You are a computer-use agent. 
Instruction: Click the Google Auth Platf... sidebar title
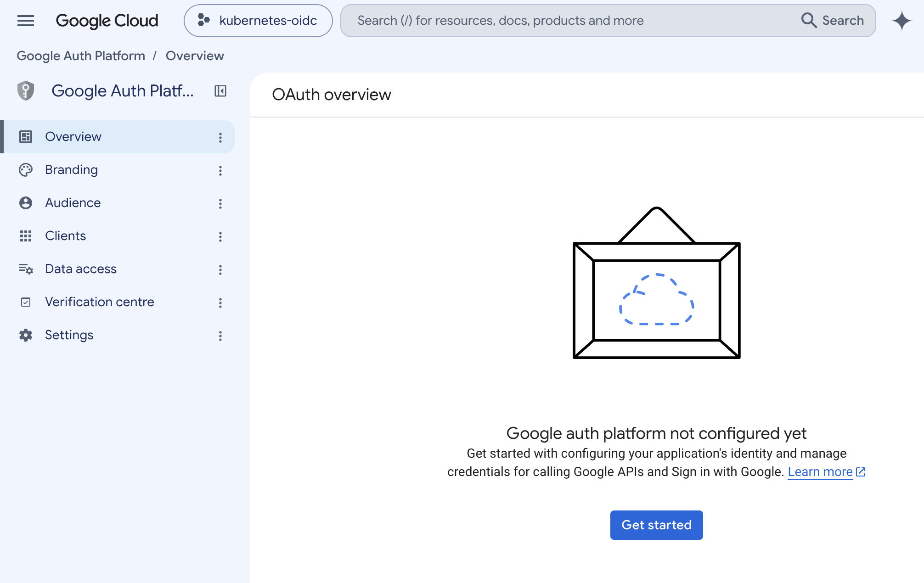(123, 91)
